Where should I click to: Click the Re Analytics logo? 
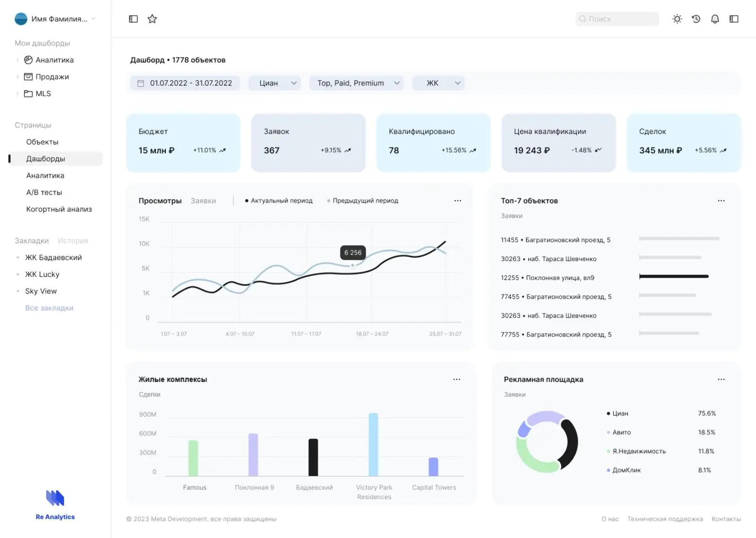(55, 505)
